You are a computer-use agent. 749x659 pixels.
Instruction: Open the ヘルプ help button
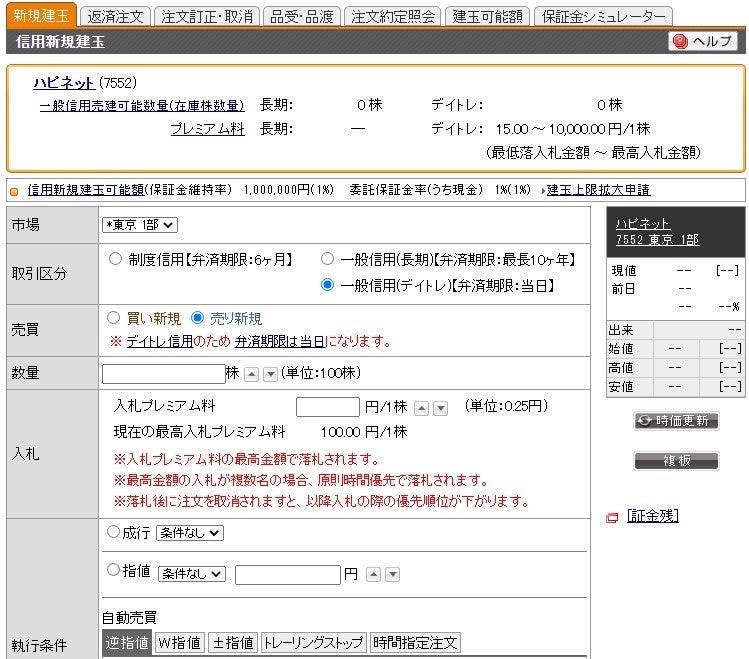click(x=703, y=41)
